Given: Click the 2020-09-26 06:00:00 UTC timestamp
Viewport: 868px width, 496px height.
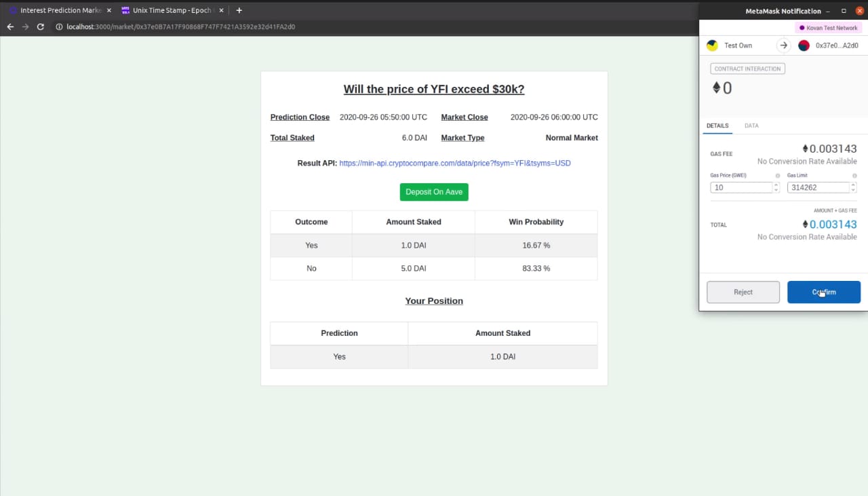Looking at the screenshot, I should tap(554, 117).
